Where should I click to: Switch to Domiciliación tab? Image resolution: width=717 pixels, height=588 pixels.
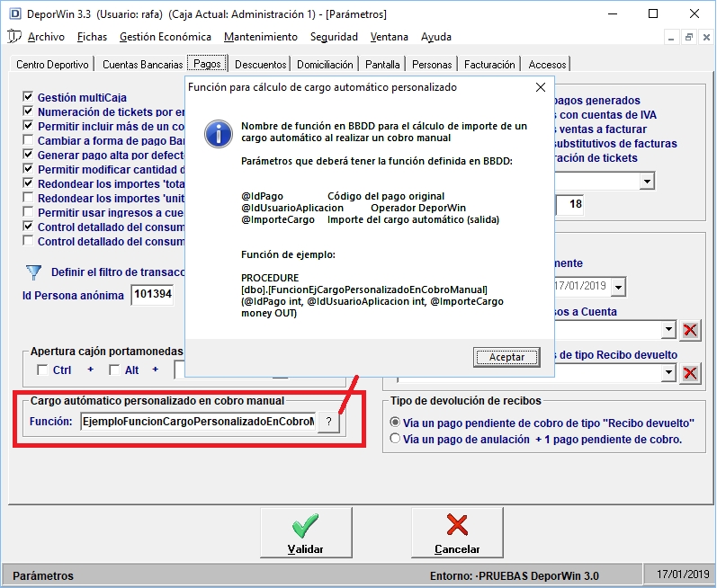click(x=325, y=65)
